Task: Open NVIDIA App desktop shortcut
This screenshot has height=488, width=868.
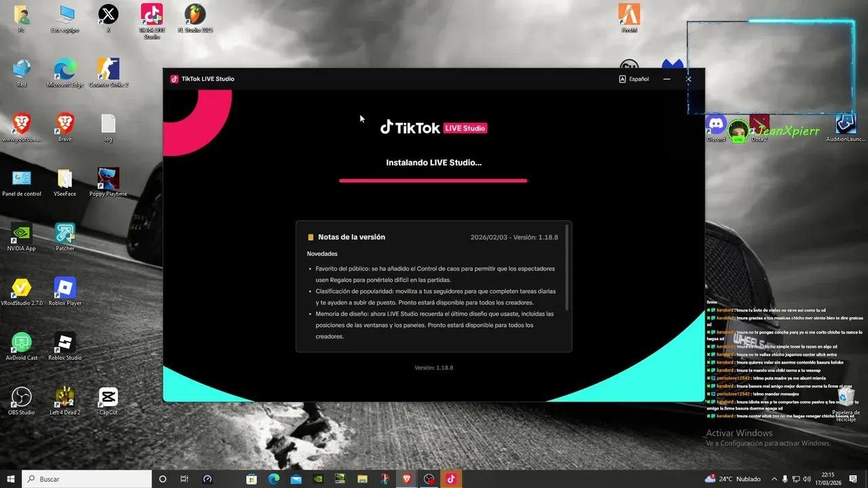Action: click(x=22, y=238)
